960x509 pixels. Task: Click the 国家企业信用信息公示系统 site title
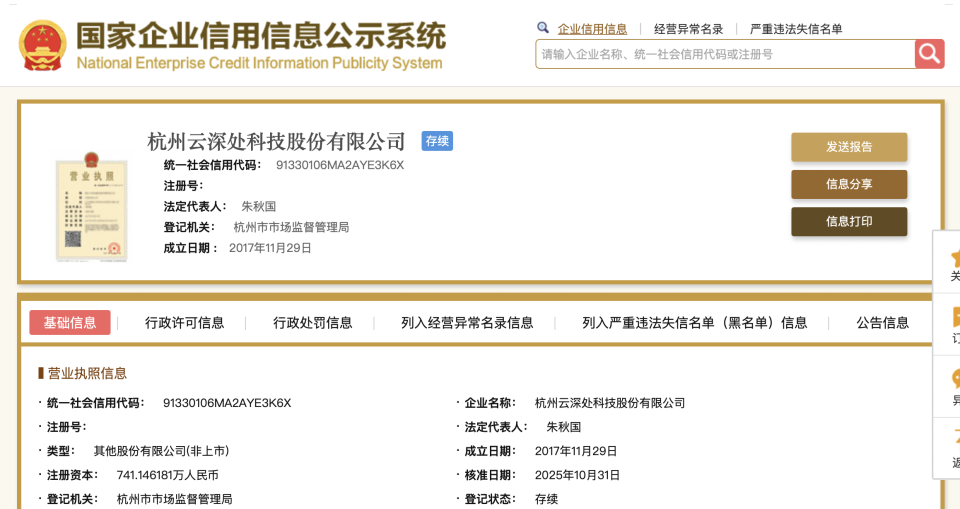point(261,35)
